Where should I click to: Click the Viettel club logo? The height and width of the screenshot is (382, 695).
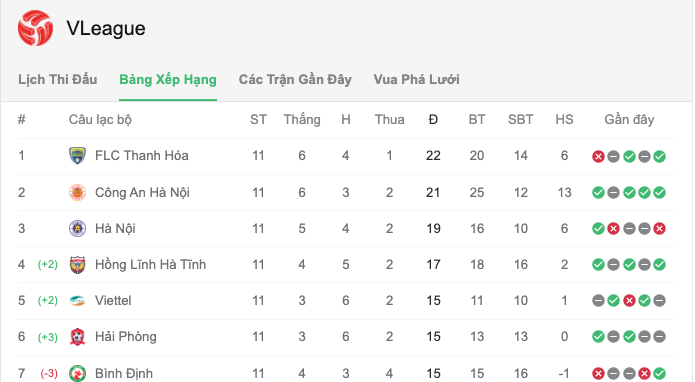78,301
